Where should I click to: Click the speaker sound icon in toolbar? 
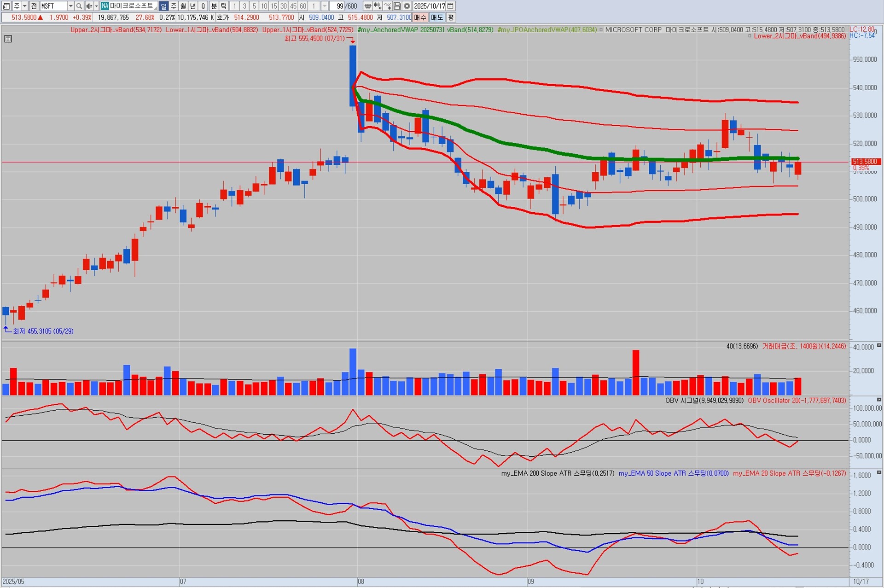(x=89, y=6)
